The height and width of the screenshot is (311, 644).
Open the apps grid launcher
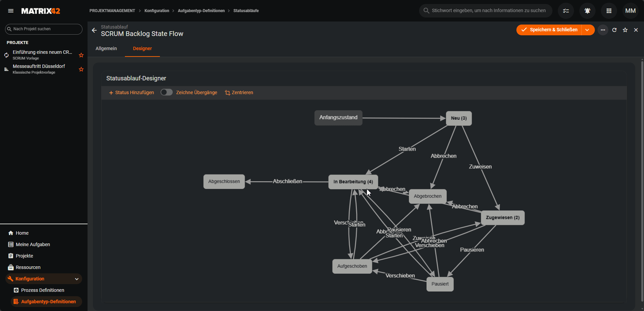609,11
